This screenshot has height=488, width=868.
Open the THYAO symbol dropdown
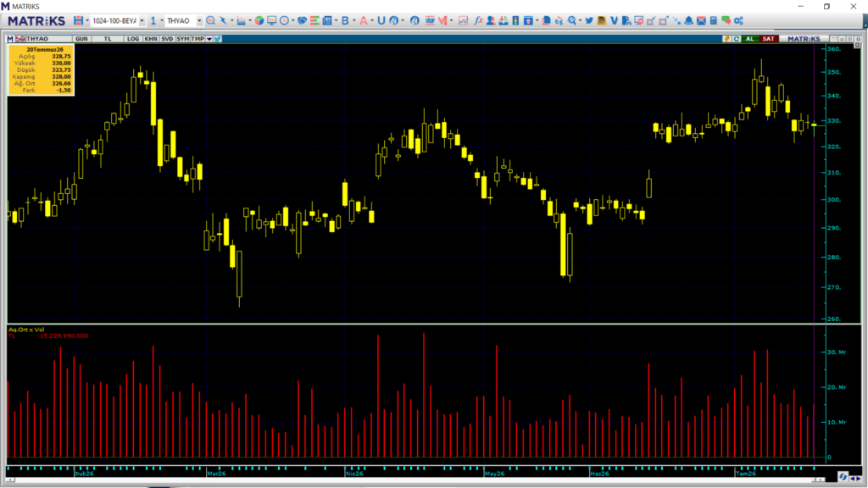pos(199,20)
